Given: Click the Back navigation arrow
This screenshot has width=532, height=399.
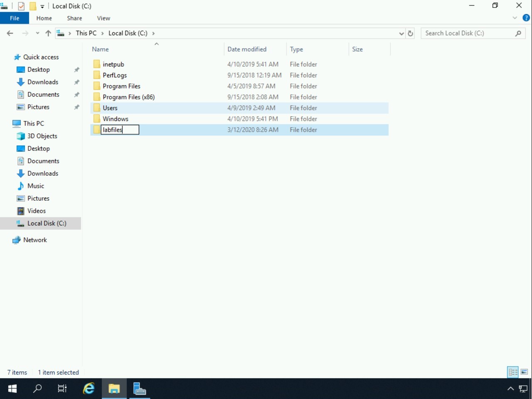Looking at the screenshot, I should pos(10,33).
